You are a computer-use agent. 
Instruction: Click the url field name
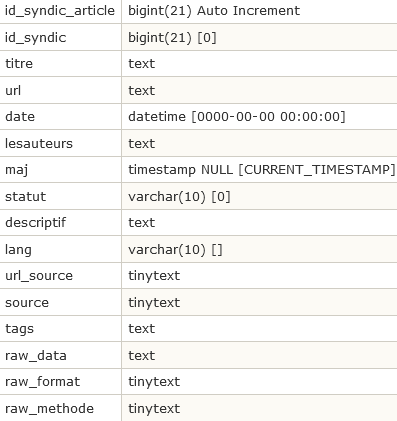pyautogui.click(x=13, y=90)
